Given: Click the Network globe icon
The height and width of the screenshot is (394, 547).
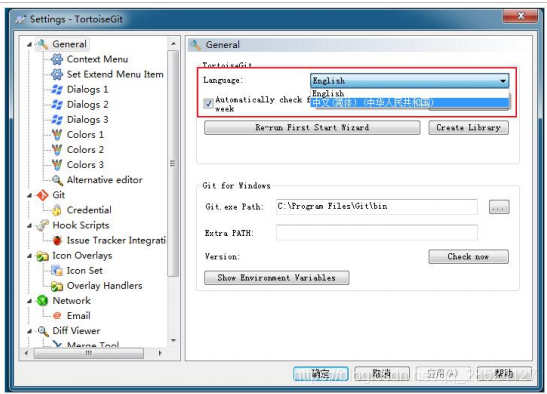Looking at the screenshot, I should 43,301.
